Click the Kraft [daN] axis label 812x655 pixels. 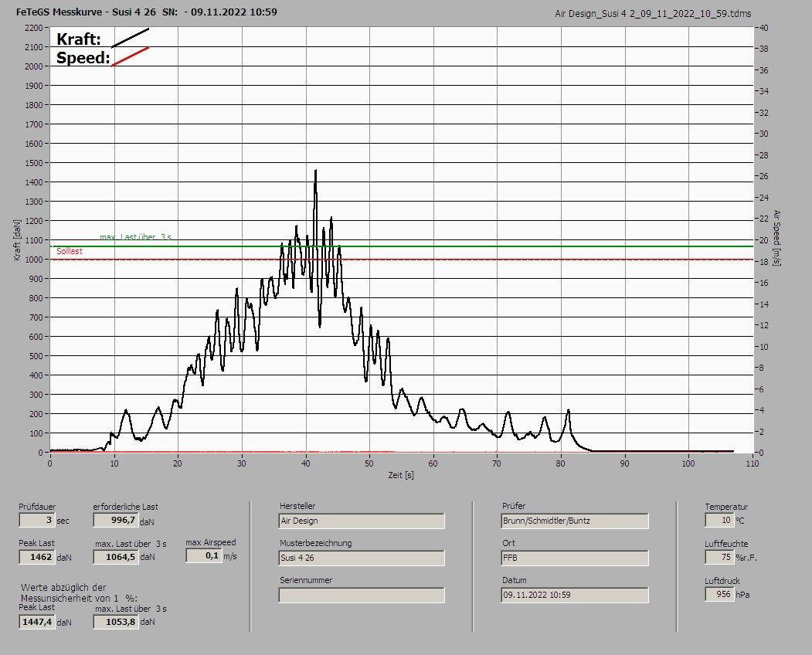coord(17,239)
